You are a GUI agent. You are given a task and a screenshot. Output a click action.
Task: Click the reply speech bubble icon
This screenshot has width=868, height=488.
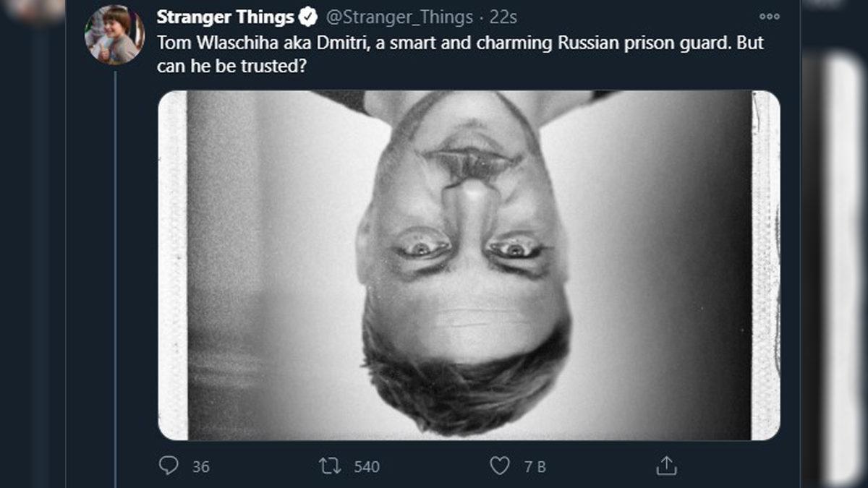pyautogui.click(x=169, y=466)
